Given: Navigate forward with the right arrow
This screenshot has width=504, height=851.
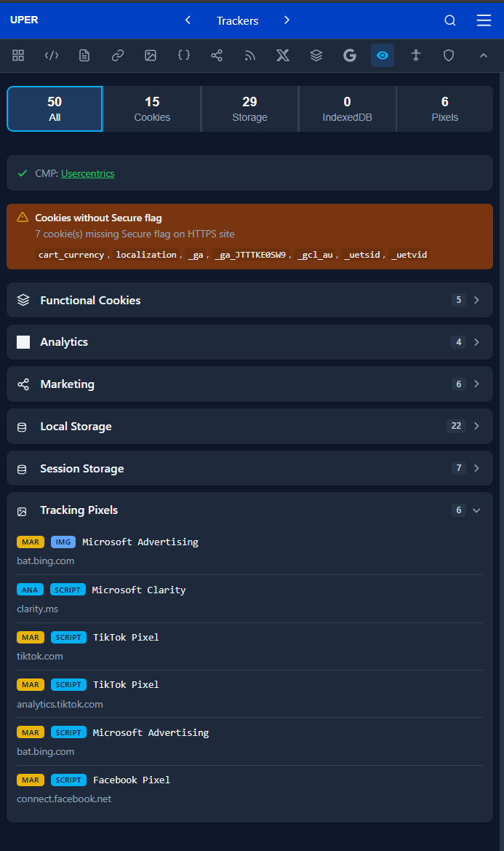Looking at the screenshot, I should [287, 20].
